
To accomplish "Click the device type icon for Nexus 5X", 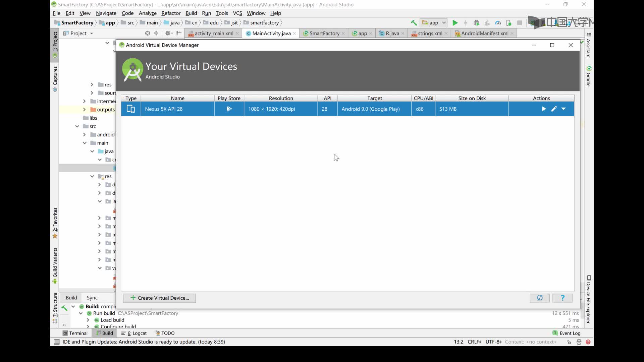I will click(130, 109).
